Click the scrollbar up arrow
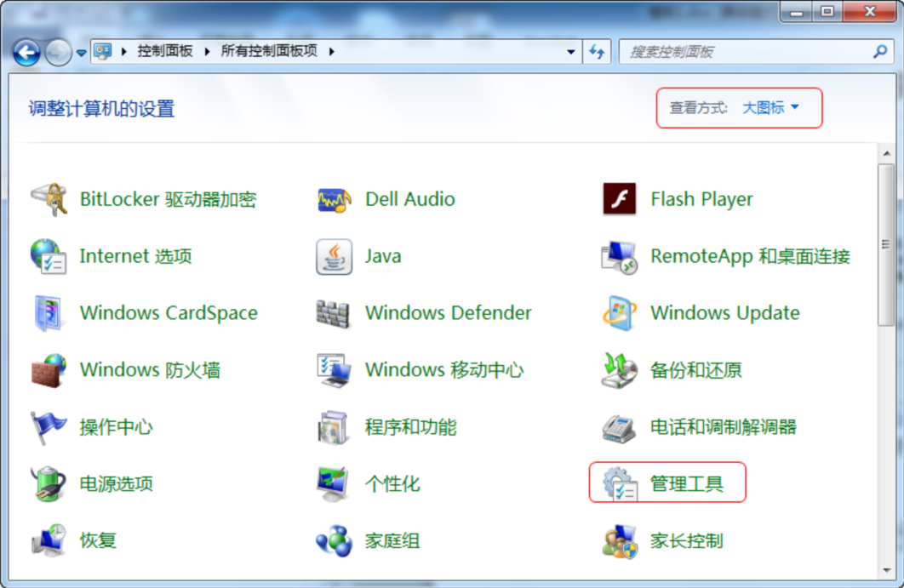The height and width of the screenshot is (588, 904). 886,153
